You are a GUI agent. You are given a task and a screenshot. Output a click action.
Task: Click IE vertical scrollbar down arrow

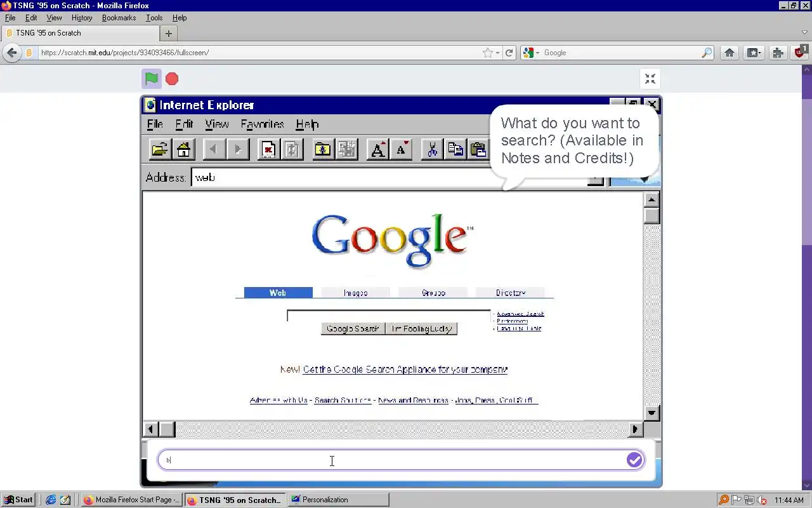coord(652,413)
